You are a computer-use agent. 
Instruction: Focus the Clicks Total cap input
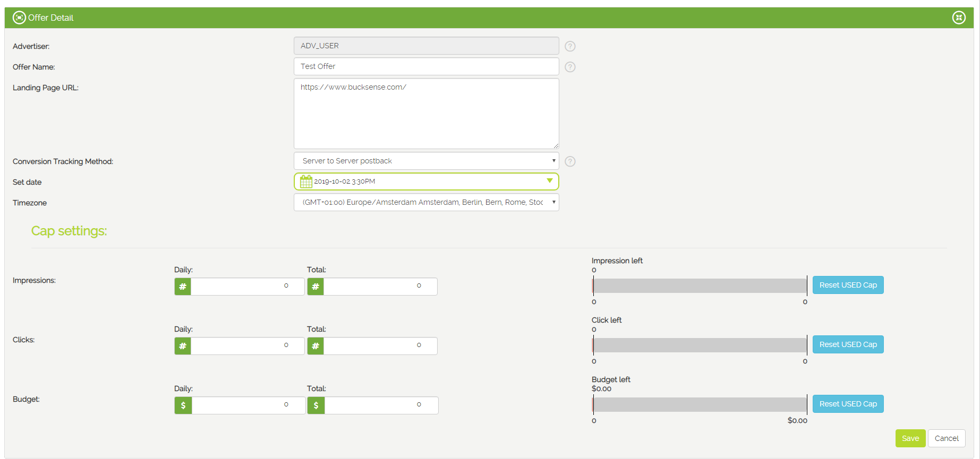tap(380, 346)
